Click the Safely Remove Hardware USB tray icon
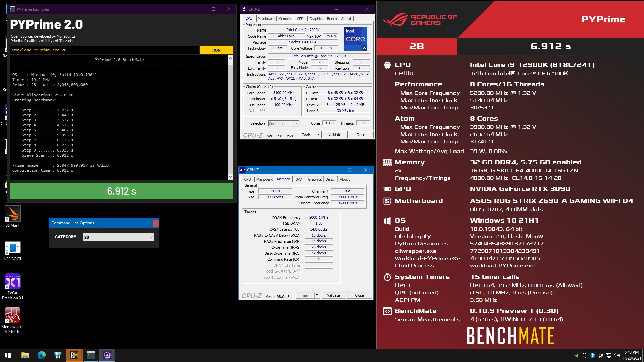 (585, 355)
